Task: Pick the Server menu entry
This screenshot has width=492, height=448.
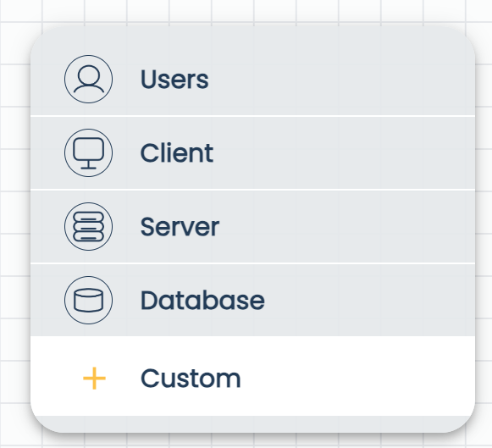Action: pyautogui.click(x=253, y=226)
